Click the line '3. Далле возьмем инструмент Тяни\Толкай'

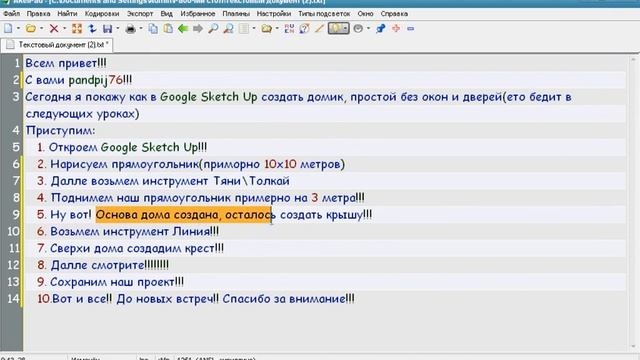pos(163,181)
